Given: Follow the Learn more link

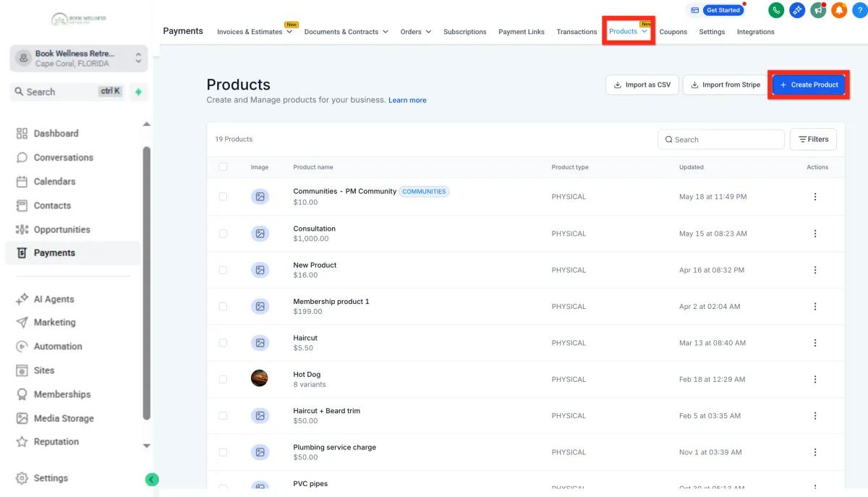Looking at the screenshot, I should click(407, 101).
